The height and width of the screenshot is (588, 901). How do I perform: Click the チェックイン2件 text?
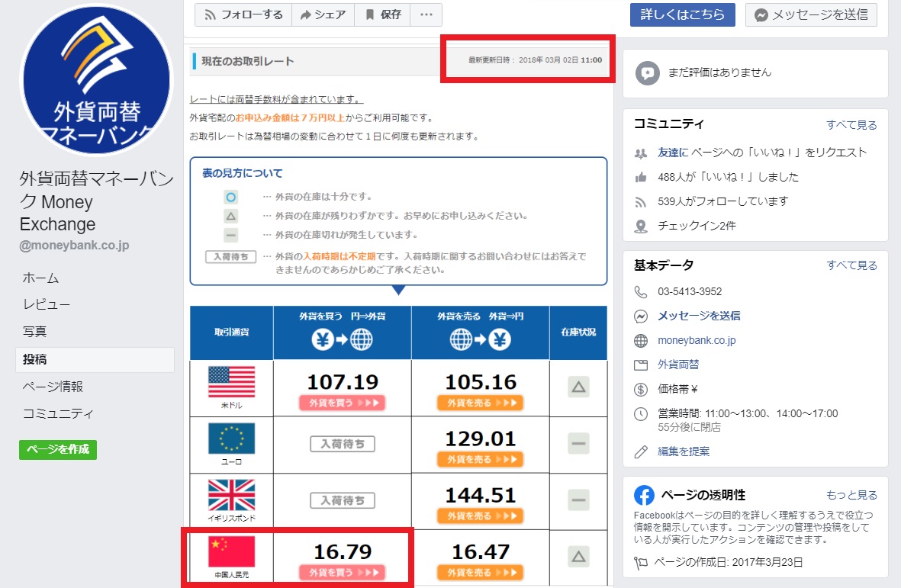(x=697, y=226)
